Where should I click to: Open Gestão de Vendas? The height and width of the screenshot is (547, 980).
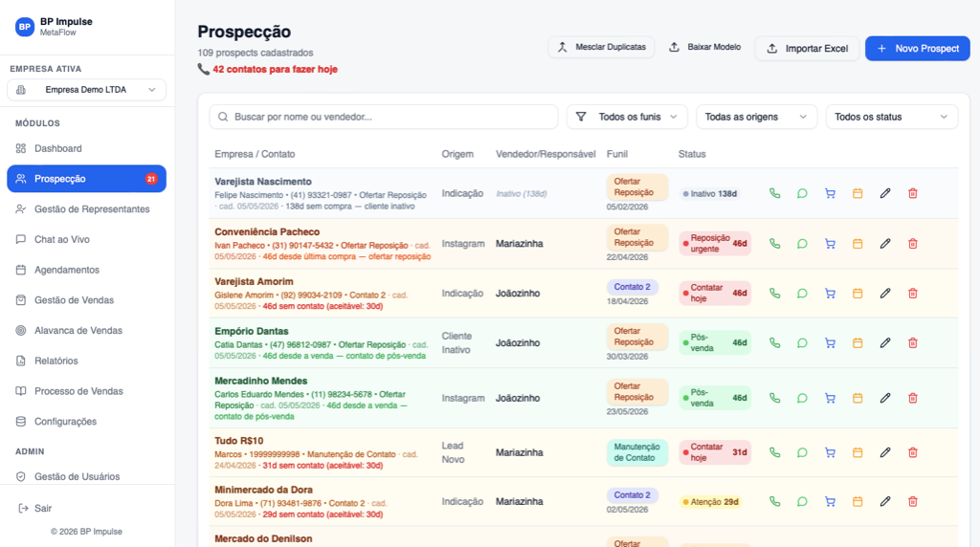(86, 300)
